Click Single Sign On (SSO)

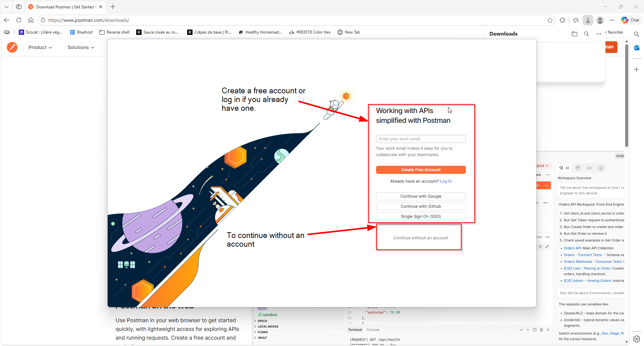pos(421,216)
